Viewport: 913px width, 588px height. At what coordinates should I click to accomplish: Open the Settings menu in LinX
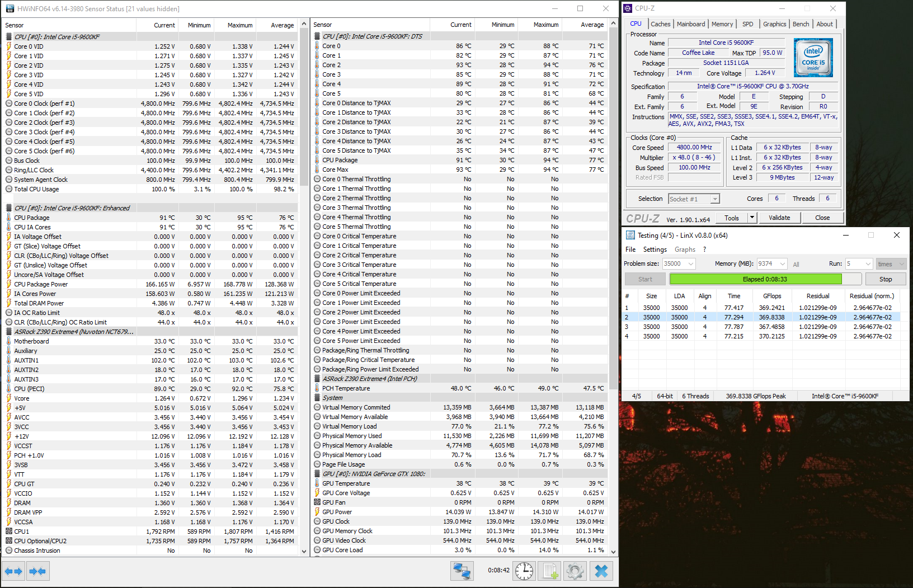tap(655, 250)
